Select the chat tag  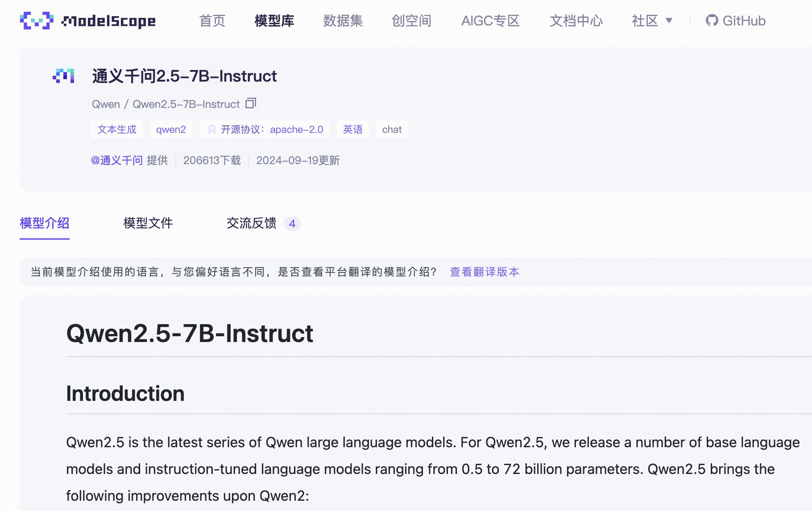pyautogui.click(x=392, y=129)
